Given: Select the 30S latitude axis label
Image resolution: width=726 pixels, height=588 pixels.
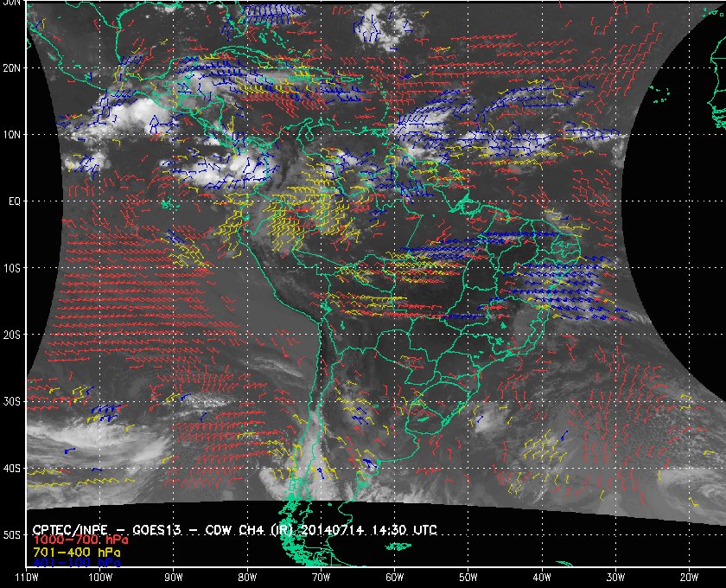Looking at the screenshot, I should [x=12, y=402].
